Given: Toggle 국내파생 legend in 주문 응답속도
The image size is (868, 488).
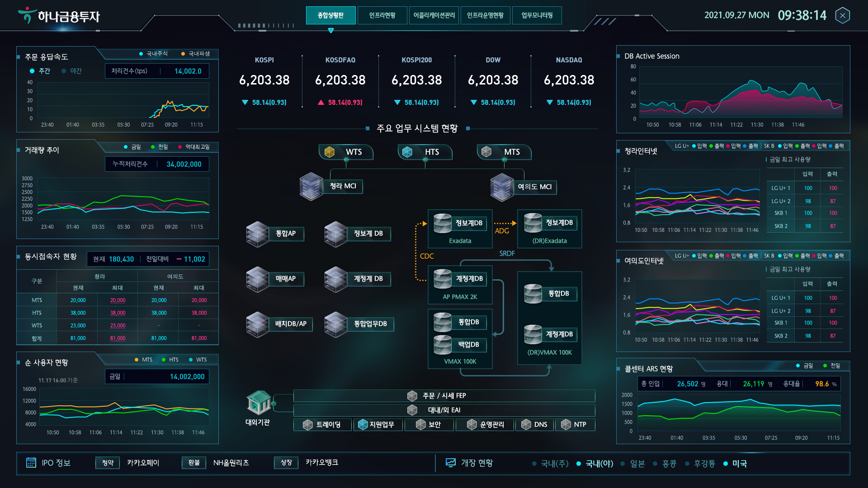Looking at the screenshot, I should 195,54.
